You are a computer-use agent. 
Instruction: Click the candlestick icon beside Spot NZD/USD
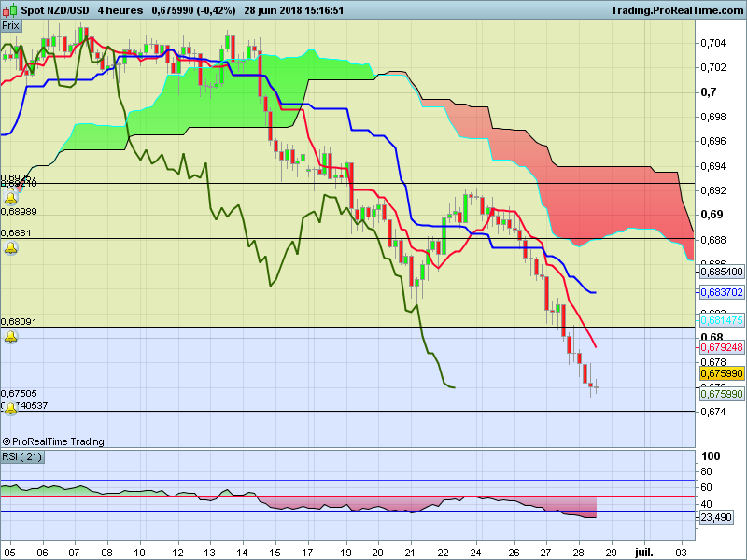click(9, 10)
